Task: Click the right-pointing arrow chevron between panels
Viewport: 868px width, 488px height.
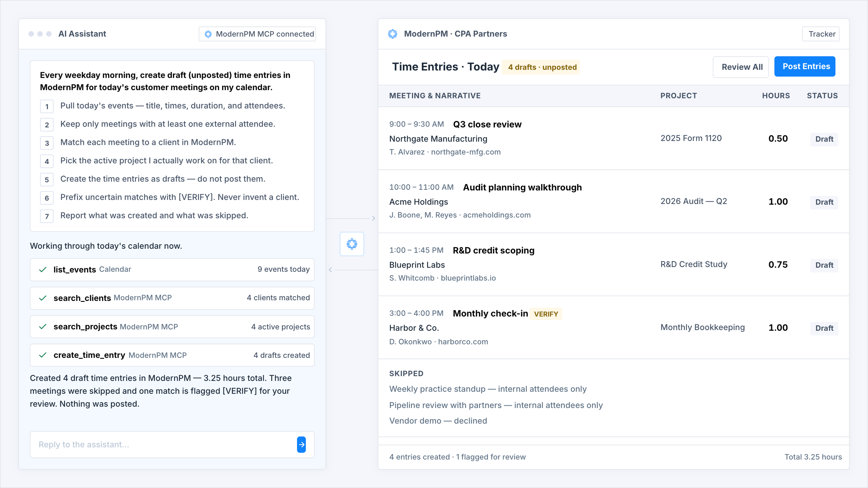Action: coord(373,218)
